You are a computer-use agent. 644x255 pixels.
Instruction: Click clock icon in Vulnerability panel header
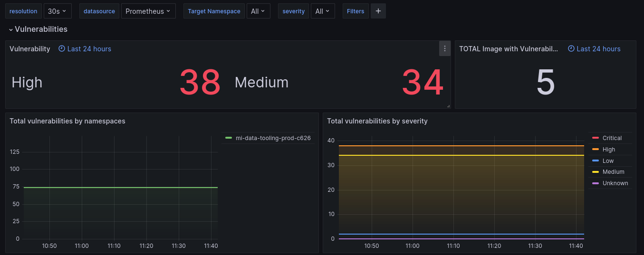62,49
